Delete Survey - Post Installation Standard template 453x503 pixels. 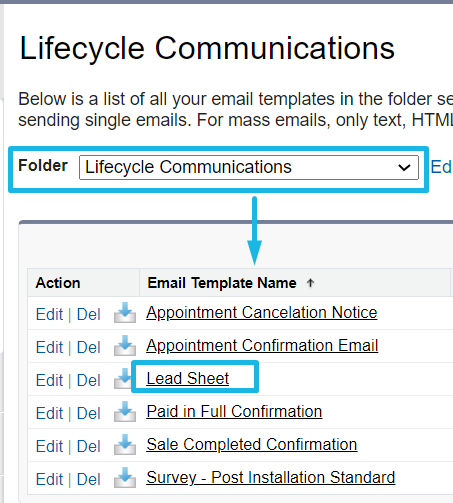tap(88, 479)
